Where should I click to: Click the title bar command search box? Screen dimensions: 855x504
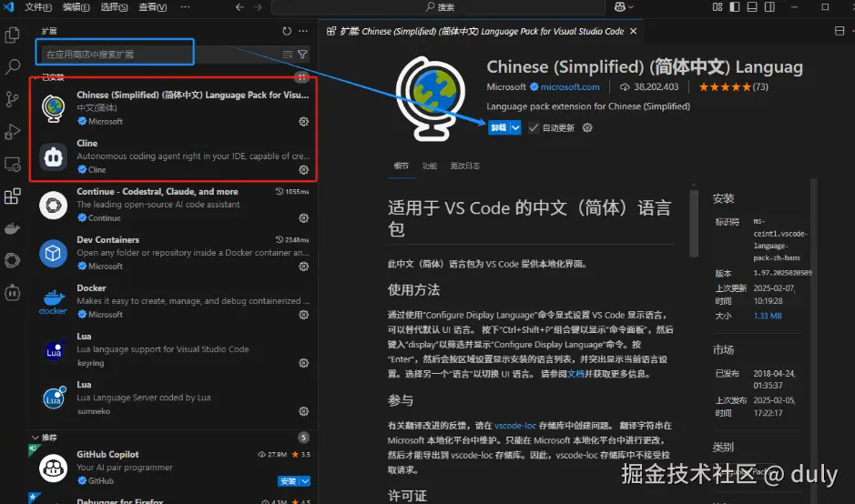[438, 7]
